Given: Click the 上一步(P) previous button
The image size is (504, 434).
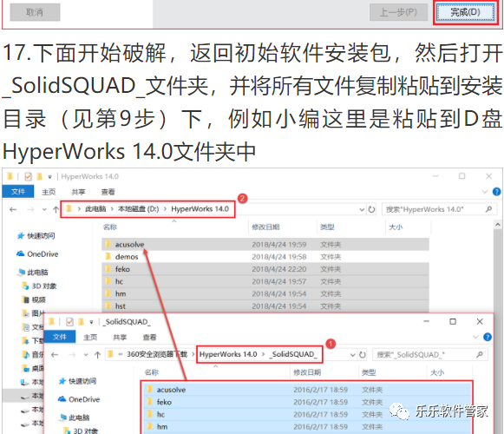Looking at the screenshot, I should point(398,12).
